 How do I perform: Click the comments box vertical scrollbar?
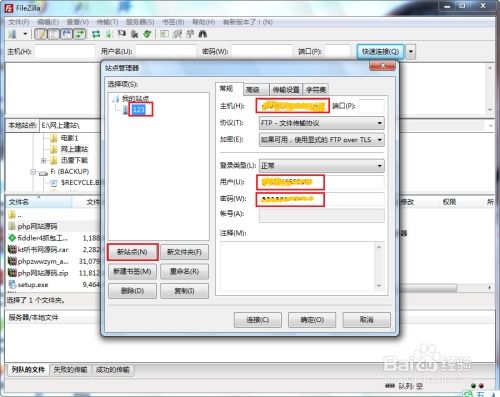point(379,266)
